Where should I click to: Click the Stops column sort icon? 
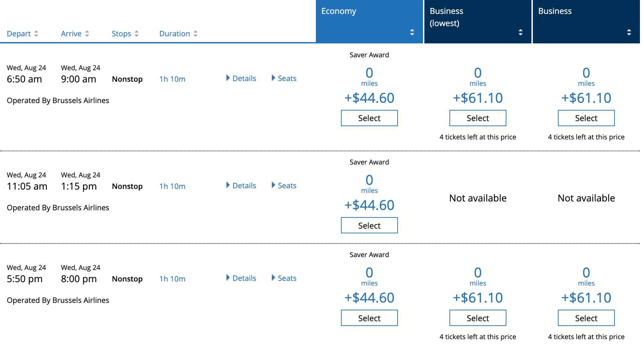137,34
